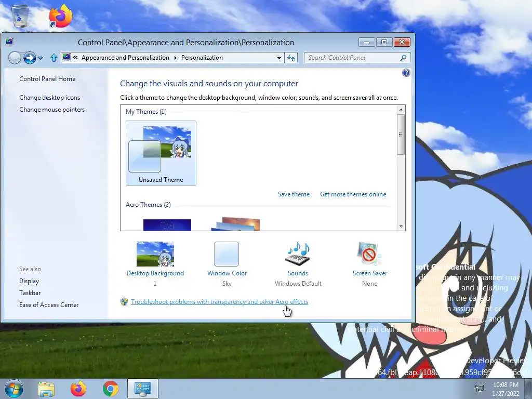Go up one level with the up arrow
Image resolution: width=532 pixels, height=399 pixels.
54,58
